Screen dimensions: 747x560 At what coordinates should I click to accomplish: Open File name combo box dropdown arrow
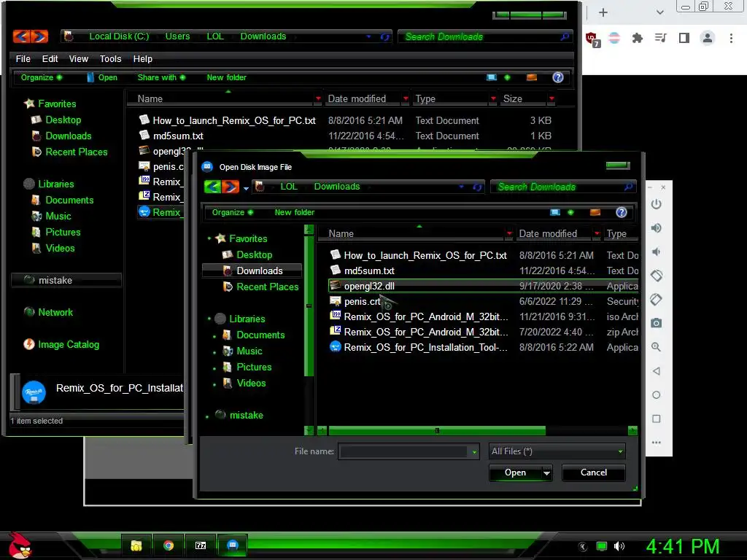[x=474, y=452]
